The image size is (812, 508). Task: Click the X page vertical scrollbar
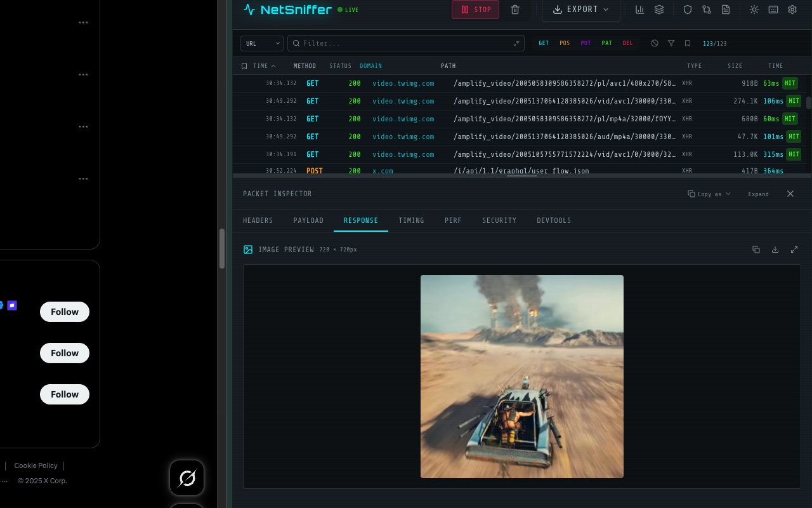click(x=222, y=249)
